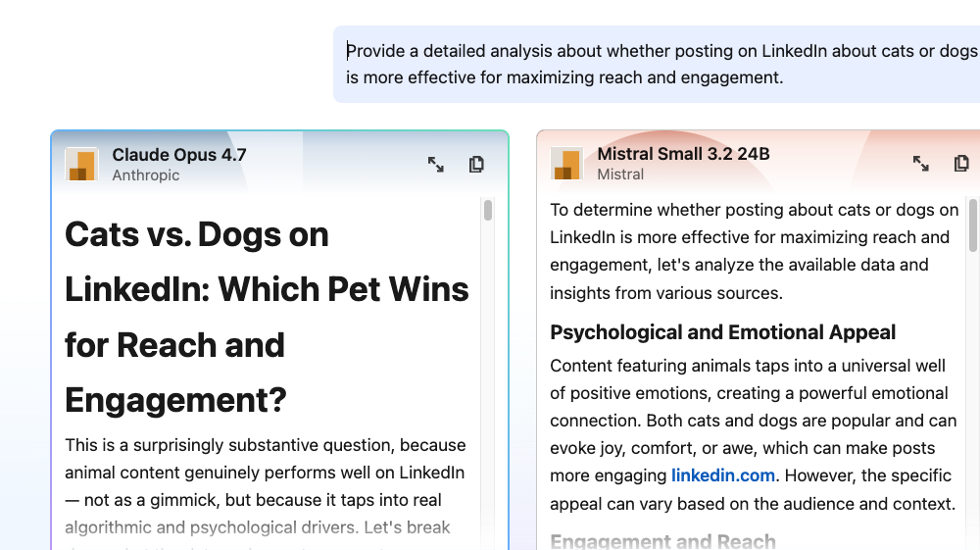Viewport: 980px width, 550px height.
Task: Click the Mistral response scrollbar thumb
Action: [x=972, y=225]
